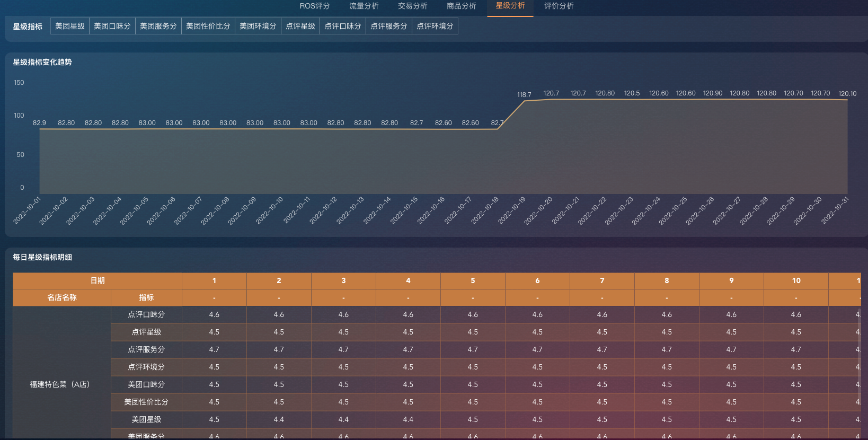Choose the 点评星级 indicator

point(300,26)
